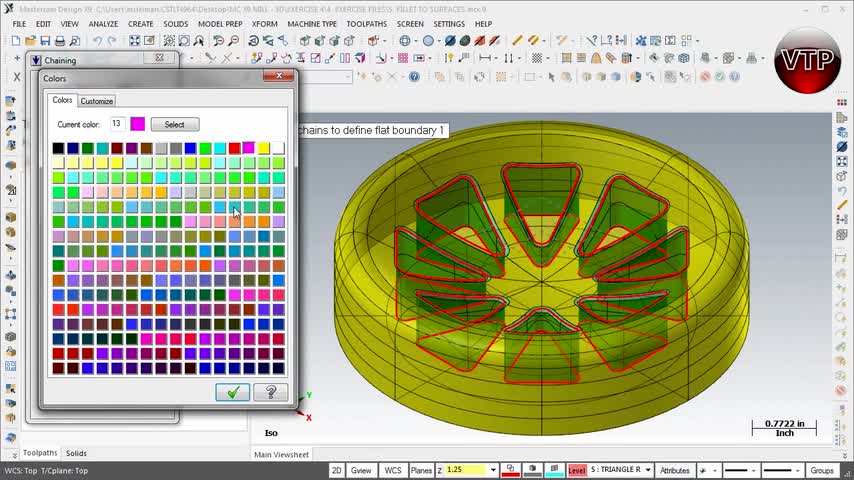Click the wireframe cube surfaces icon
This screenshot has width=854, height=480.
(x=684, y=58)
